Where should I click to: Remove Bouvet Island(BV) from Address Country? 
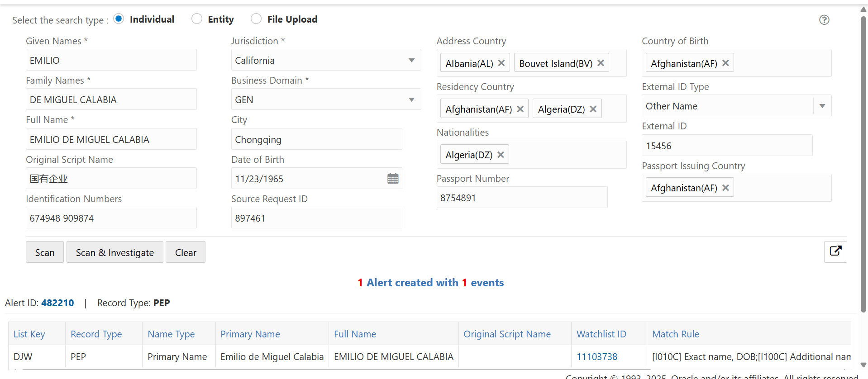[x=601, y=63]
